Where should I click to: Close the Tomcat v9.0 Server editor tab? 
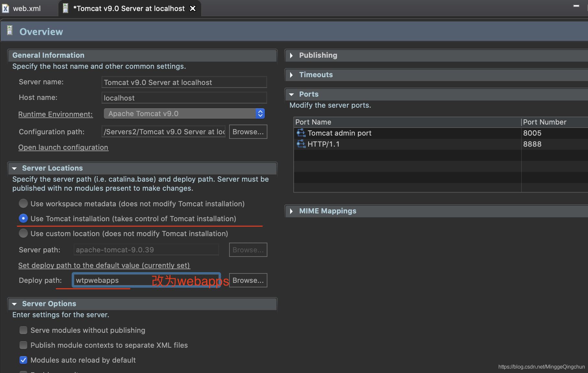(193, 8)
